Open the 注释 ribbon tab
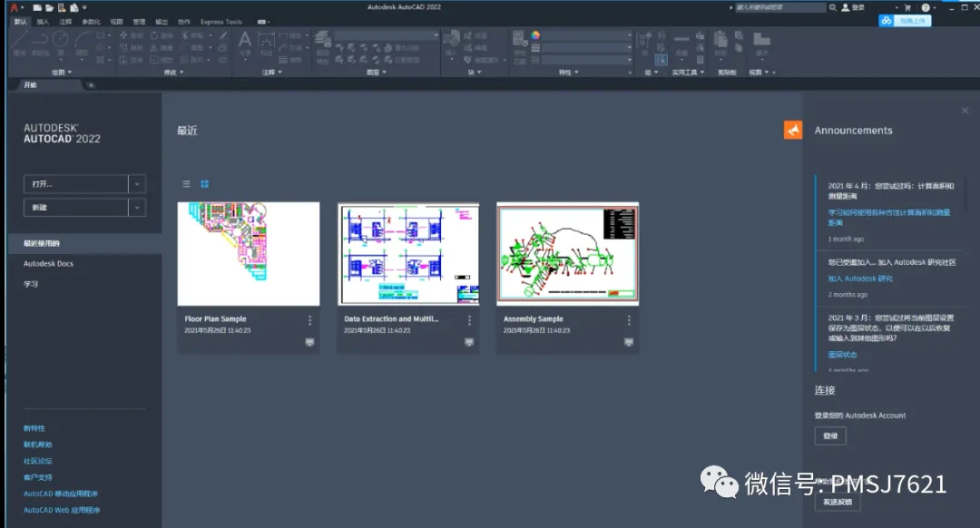Screen dimensions: 980x528 pyautogui.click(x=65, y=21)
